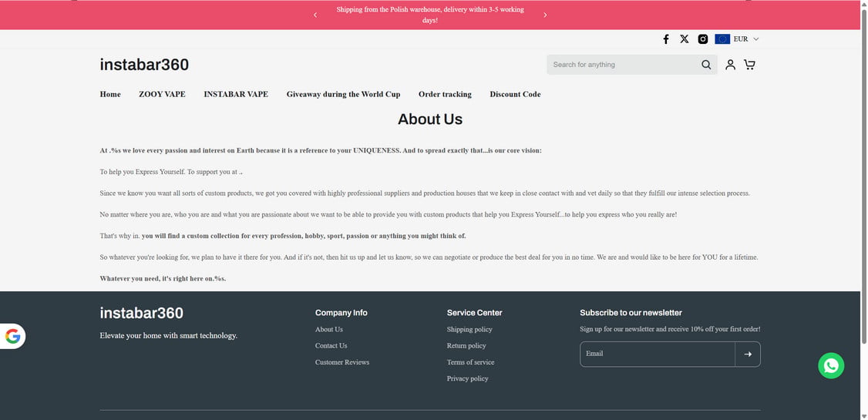The image size is (868, 420).
Task: Open Customer Reviews link
Action: pyautogui.click(x=342, y=362)
